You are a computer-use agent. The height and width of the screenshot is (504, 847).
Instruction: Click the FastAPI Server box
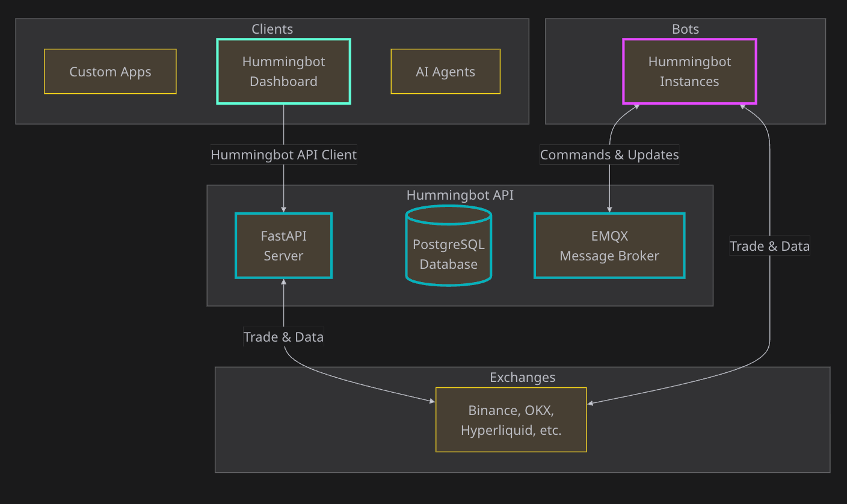(x=283, y=245)
